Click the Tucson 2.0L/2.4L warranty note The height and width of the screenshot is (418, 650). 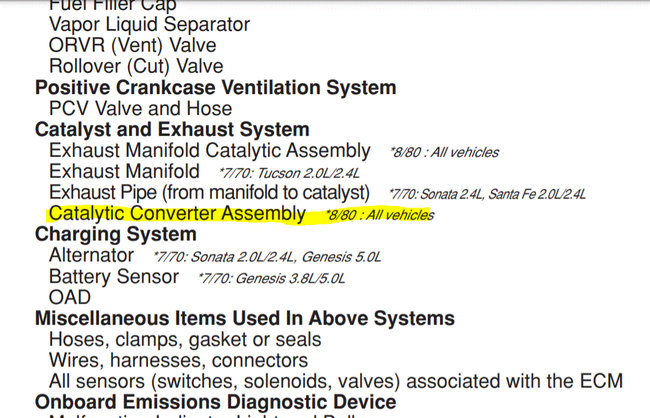pos(282,174)
